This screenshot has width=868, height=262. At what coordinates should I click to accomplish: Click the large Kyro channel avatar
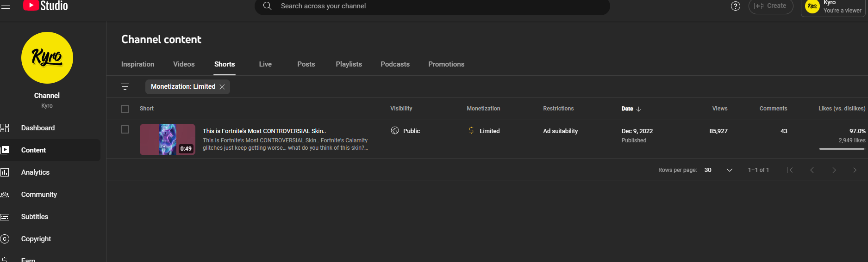pos(47,58)
